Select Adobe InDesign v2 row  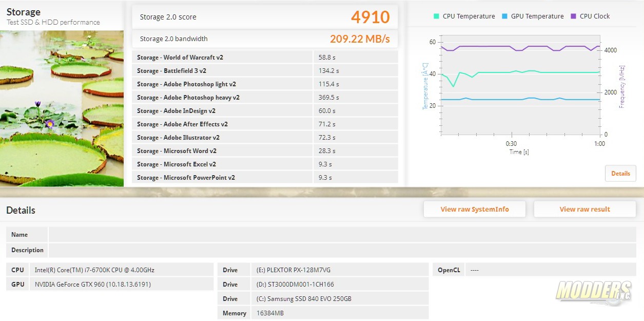(265, 110)
